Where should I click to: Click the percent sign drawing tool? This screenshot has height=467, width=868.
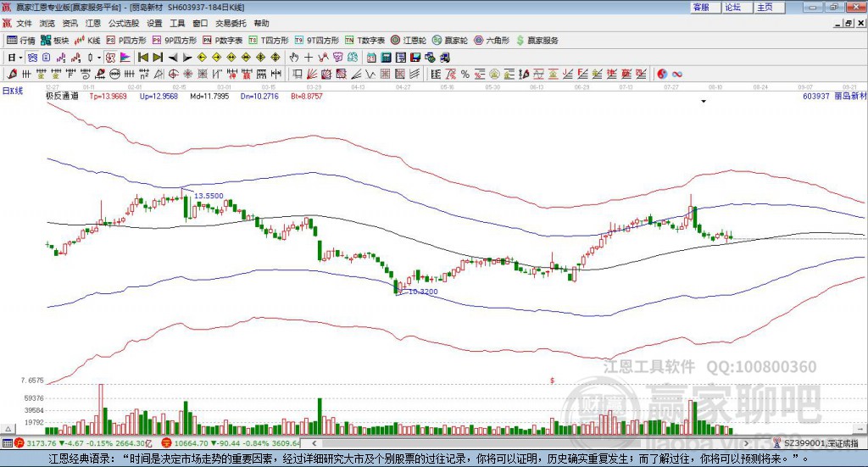pyautogui.click(x=465, y=74)
